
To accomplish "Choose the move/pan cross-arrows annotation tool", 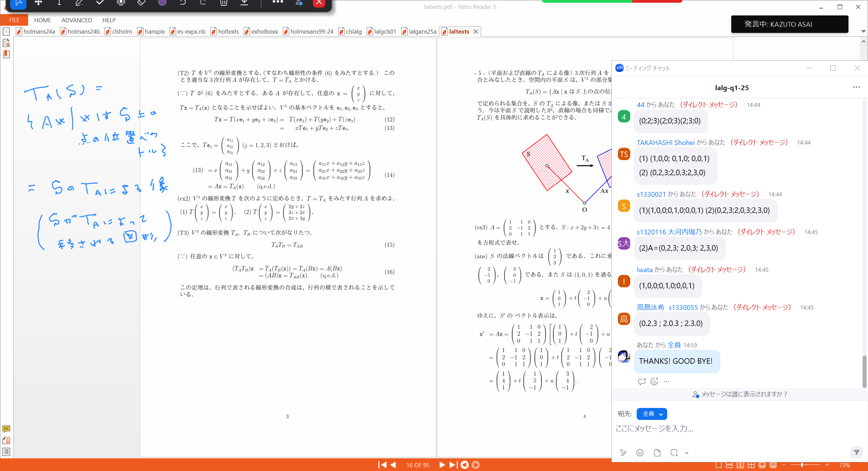I will (x=38, y=3).
